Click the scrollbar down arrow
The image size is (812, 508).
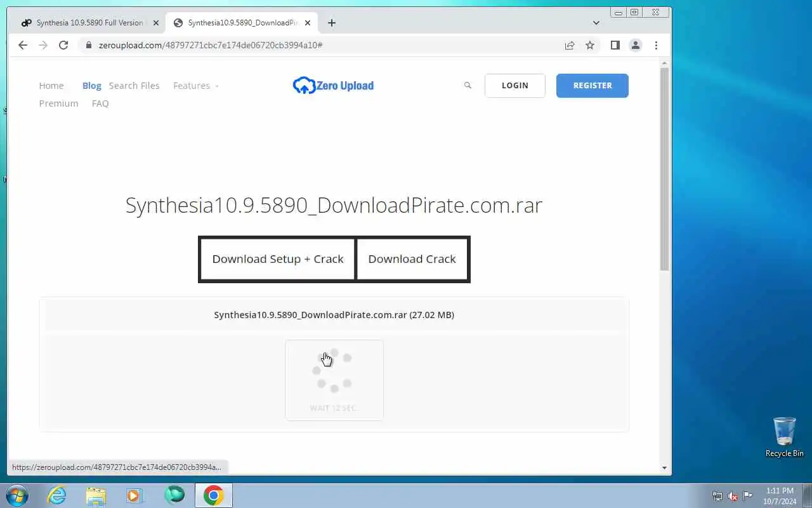coord(665,468)
